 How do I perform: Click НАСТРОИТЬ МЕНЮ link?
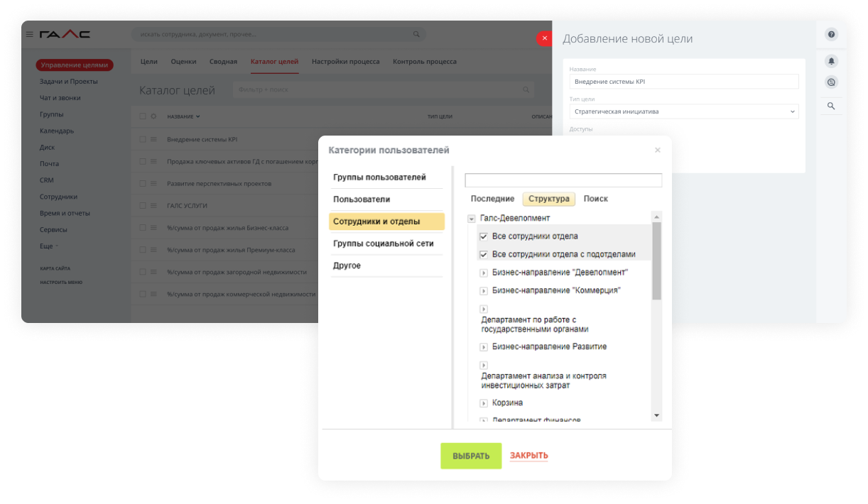click(60, 282)
